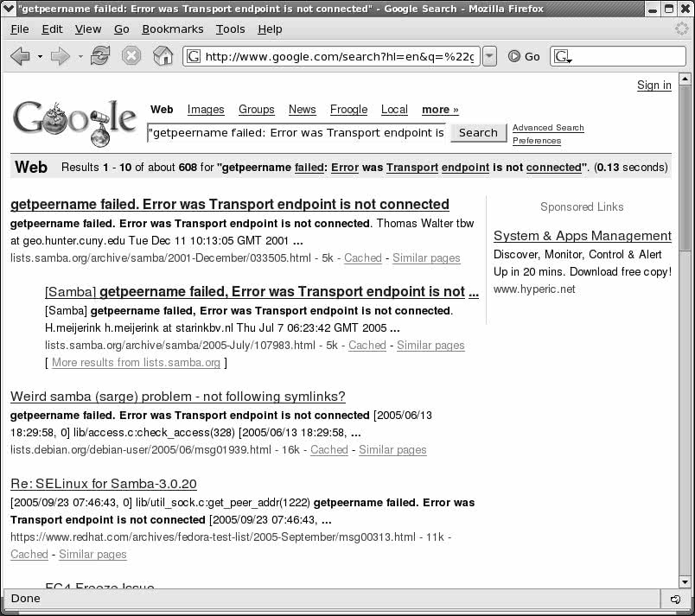Open the Help menu
Image resolution: width=695 pixels, height=616 pixels.
[270, 29]
